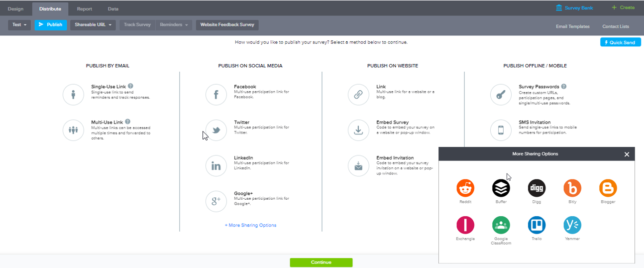Close the More Sharing Options popup
644x268 pixels.
click(627, 154)
